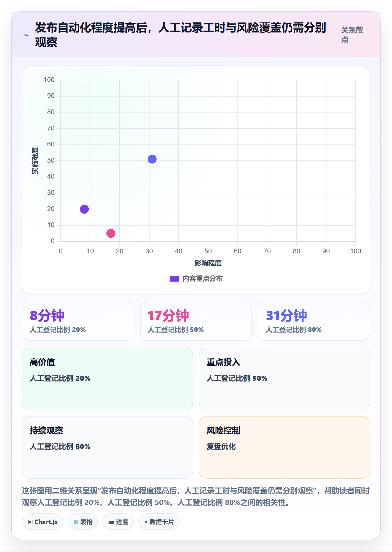Click the 实施难度 y-axis title
392x552 pixels.
tap(35, 161)
